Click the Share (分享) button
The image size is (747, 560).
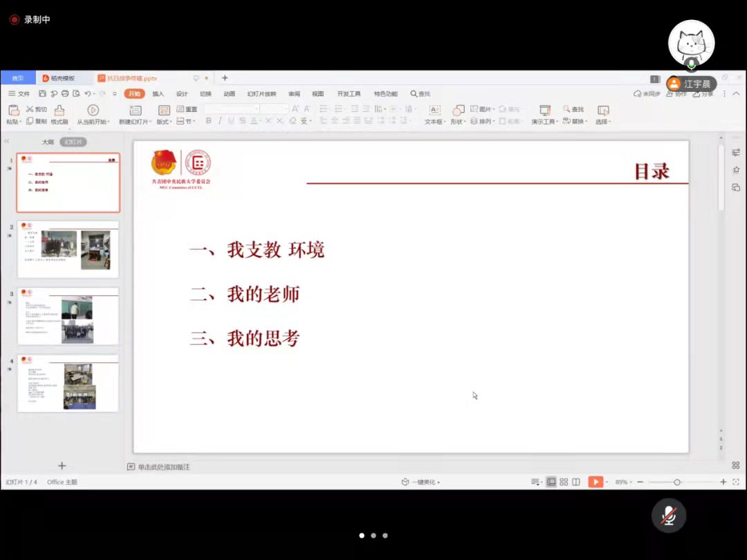(707, 94)
